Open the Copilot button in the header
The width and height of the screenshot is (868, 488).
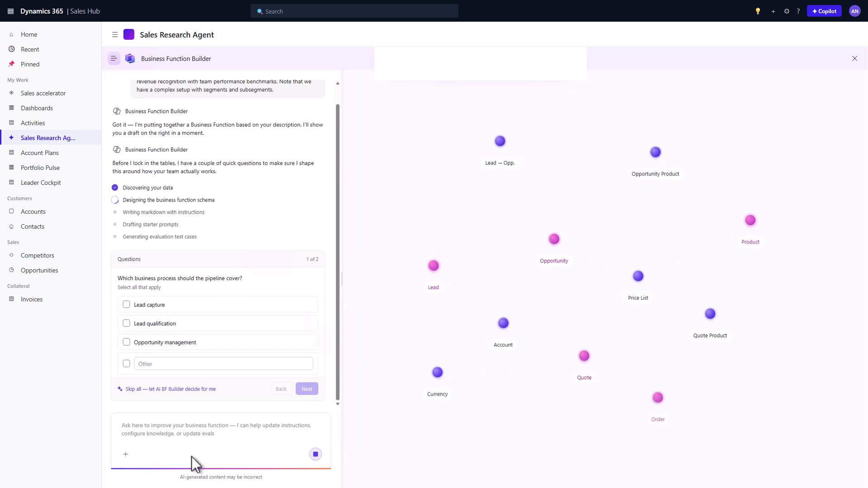tap(824, 11)
